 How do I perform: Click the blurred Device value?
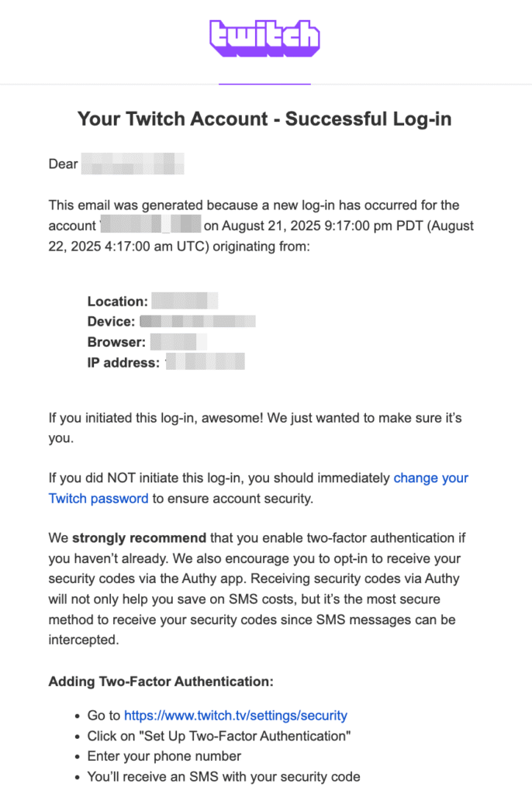[198, 321]
